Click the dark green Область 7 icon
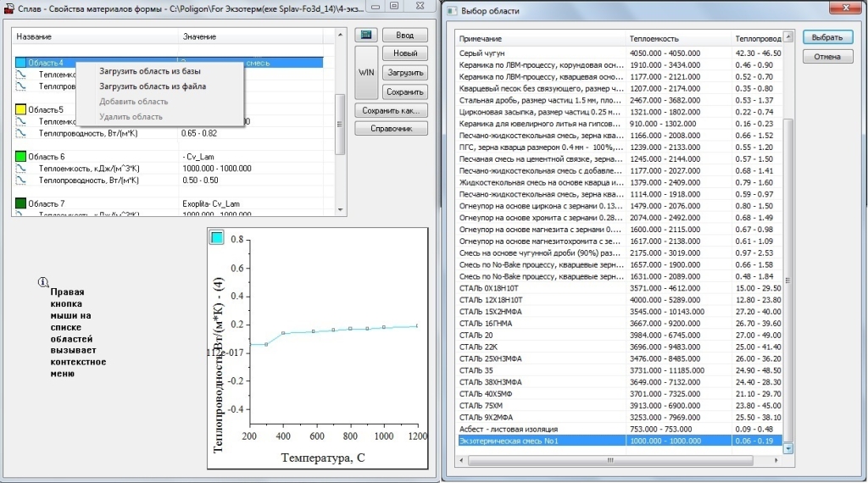 coord(21,204)
